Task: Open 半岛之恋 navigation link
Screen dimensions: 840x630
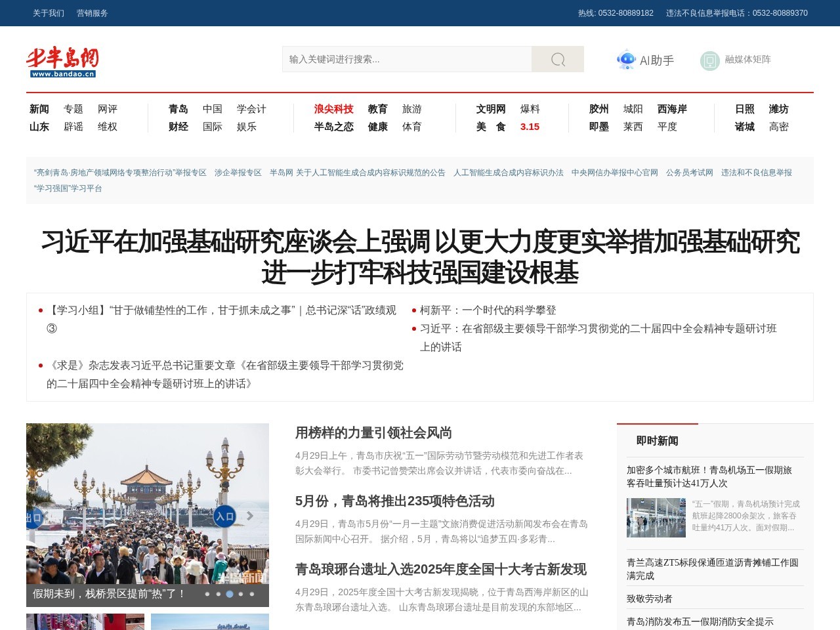Action: (x=334, y=127)
